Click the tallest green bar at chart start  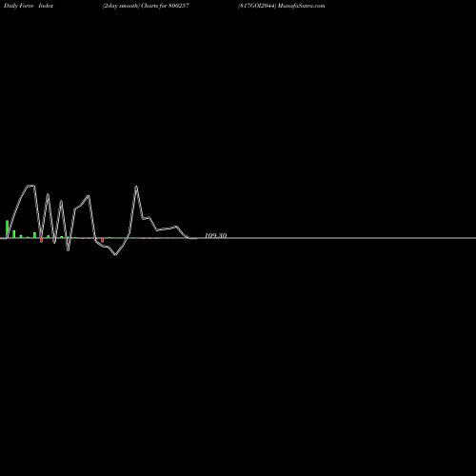tap(7, 228)
